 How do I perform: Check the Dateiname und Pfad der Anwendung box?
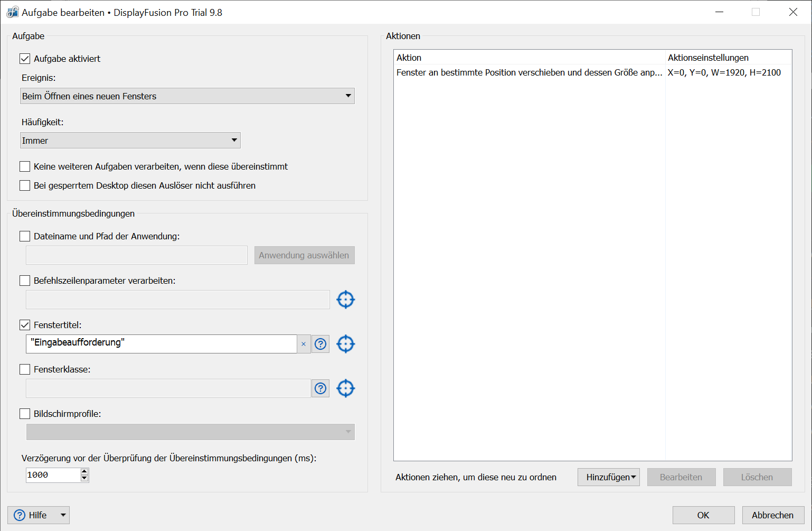coord(25,236)
